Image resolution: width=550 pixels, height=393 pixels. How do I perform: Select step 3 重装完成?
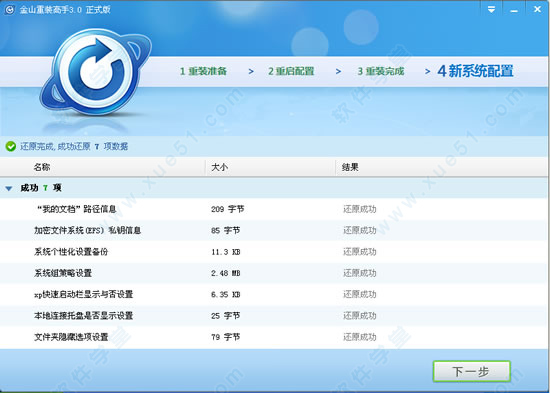tap(381, 71)
